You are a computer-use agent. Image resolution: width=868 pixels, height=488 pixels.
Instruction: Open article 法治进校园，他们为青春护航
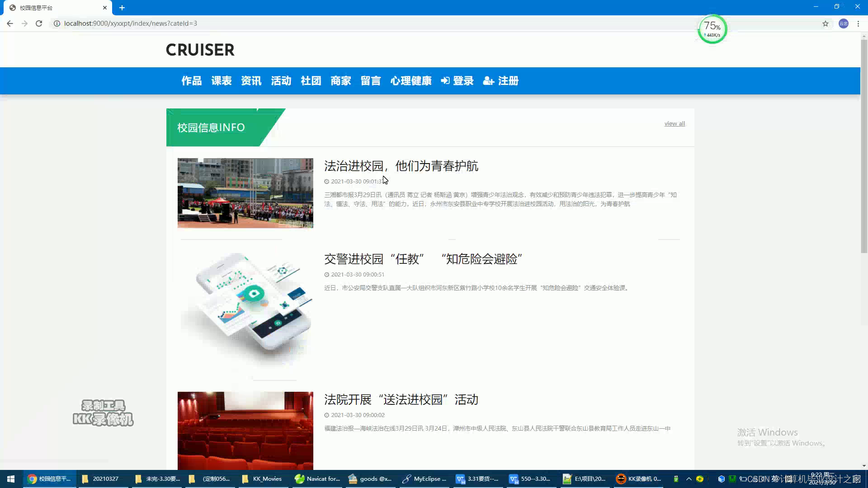click(x=401, y=166)
